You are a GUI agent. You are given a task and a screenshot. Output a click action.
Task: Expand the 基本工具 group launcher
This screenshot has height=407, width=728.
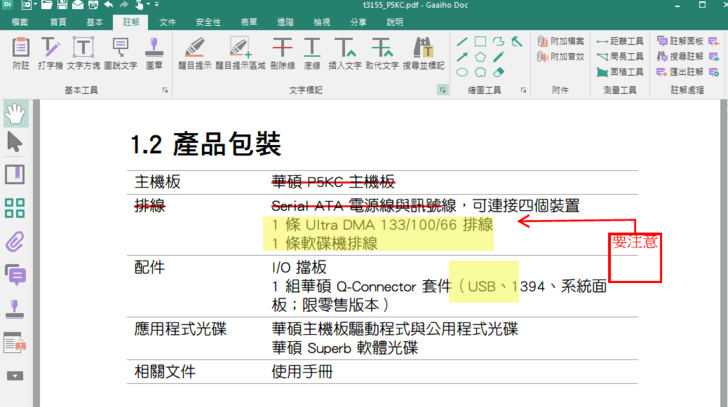pos(164,90)
